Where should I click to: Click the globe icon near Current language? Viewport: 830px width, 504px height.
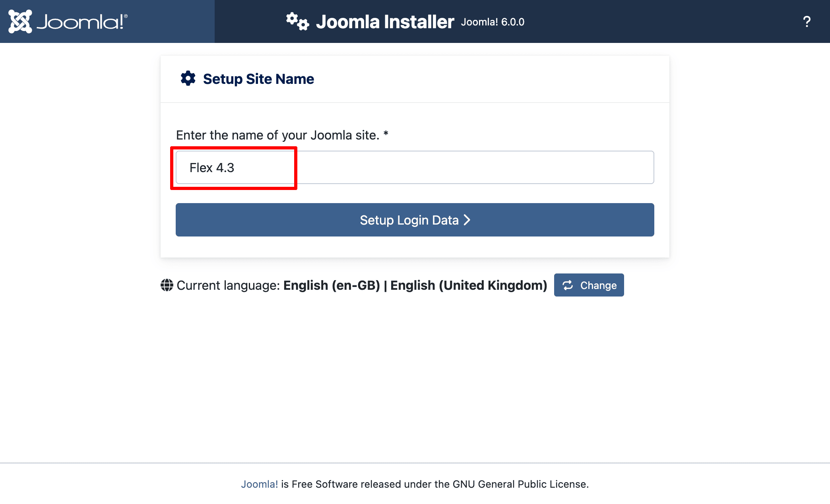(x=167, y=285)
